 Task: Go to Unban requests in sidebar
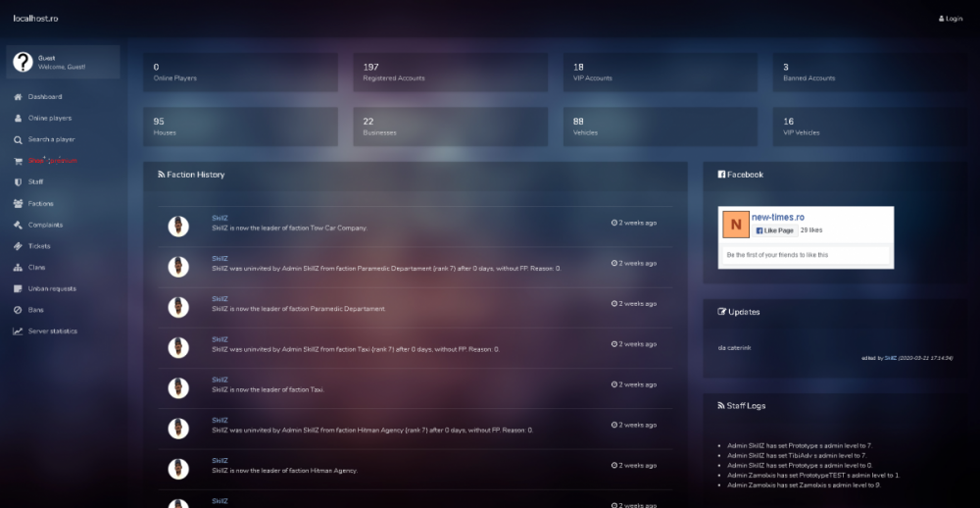click(52, 289)
